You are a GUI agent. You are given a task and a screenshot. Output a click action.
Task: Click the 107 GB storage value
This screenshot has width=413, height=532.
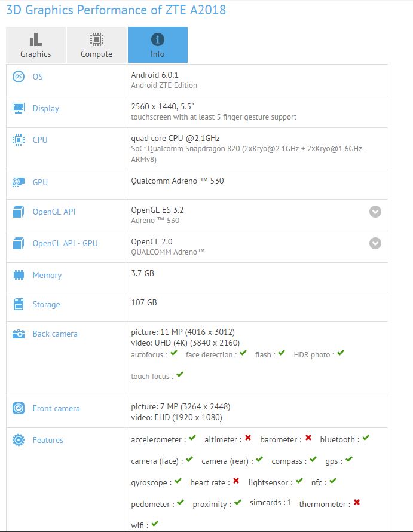coord(144,302)
